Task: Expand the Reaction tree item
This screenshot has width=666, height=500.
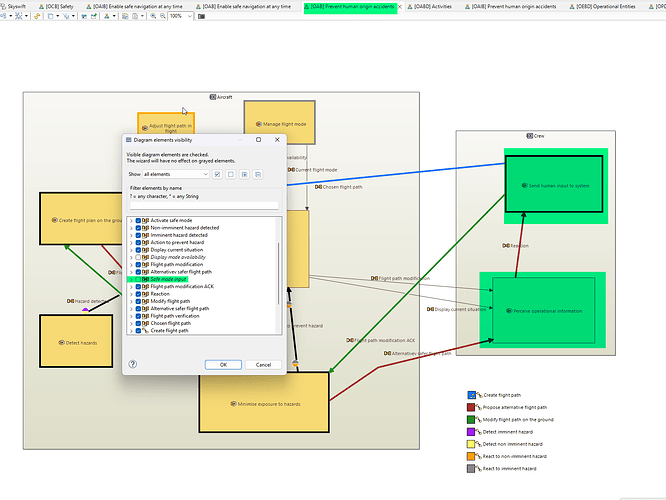Action: (131, 294)
